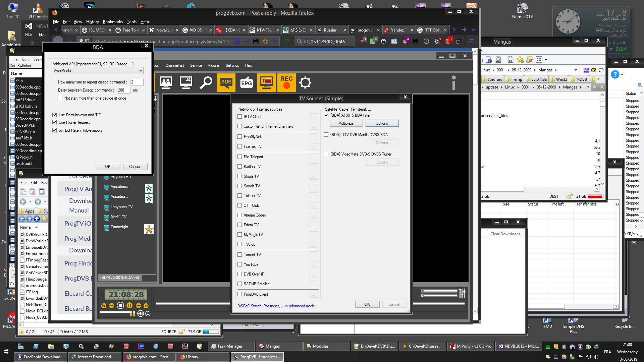Screen dimensions: 644x362
Task: Click the magnifier search icon in ProgDVB
Action: [x=206, y=82]
